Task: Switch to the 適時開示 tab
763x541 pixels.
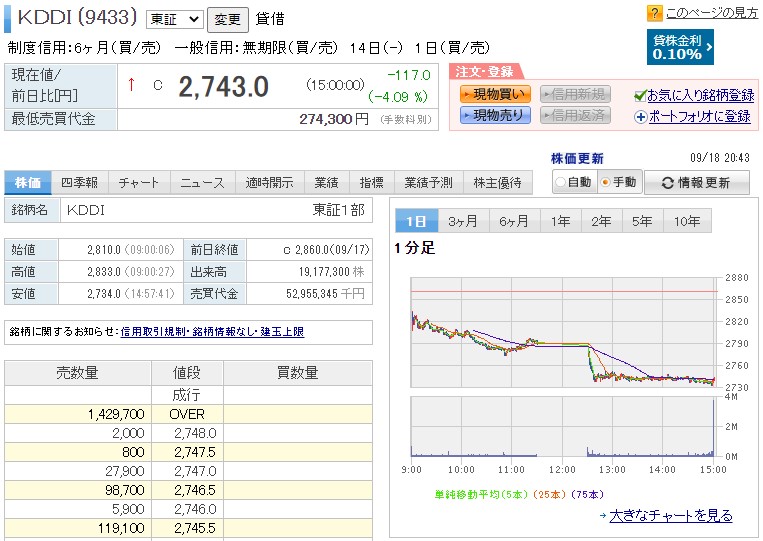Action: point(270,182)
